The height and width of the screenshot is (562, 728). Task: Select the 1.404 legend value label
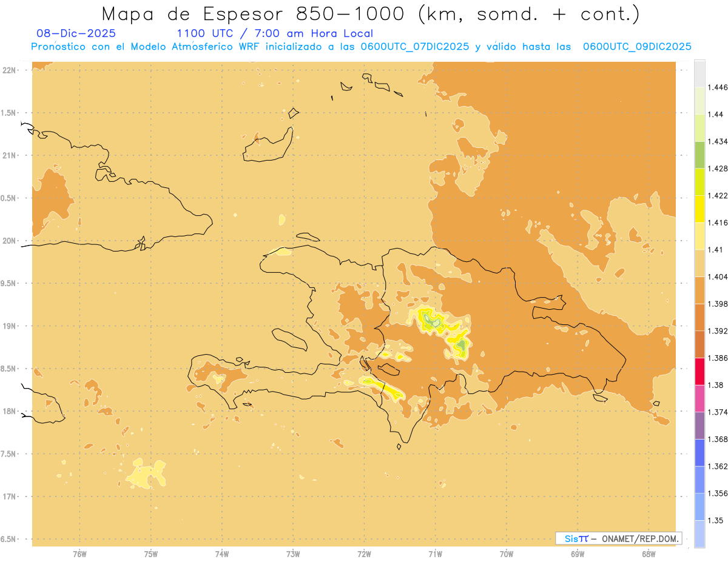pos(716,276)
